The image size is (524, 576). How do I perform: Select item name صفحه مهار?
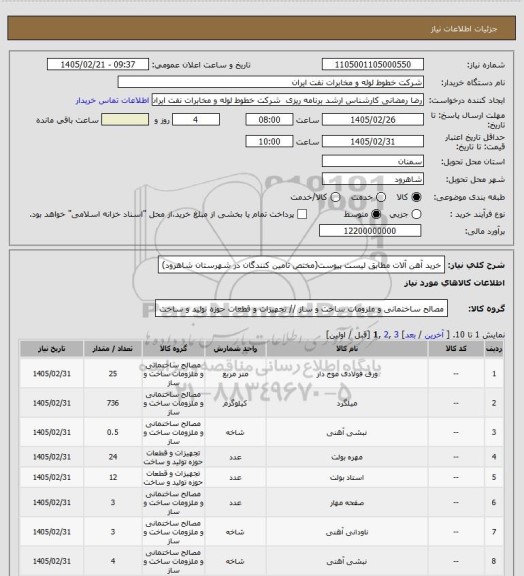click(347, 503)
